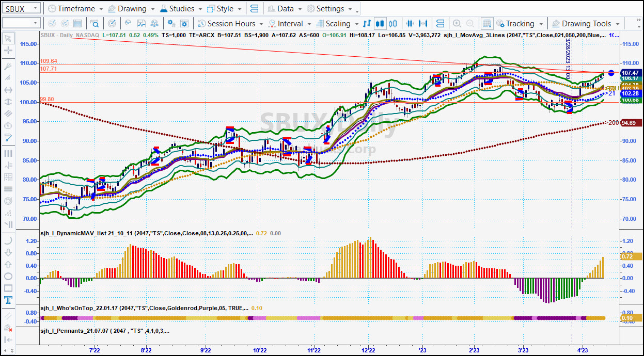
Task: Click the "109.64" horizontal line label
Action: pyautogui.click(x=48, y=61)
